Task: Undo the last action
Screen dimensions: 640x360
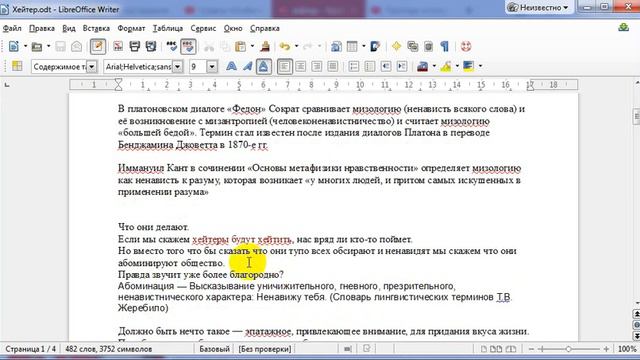Action: point(285,47)
